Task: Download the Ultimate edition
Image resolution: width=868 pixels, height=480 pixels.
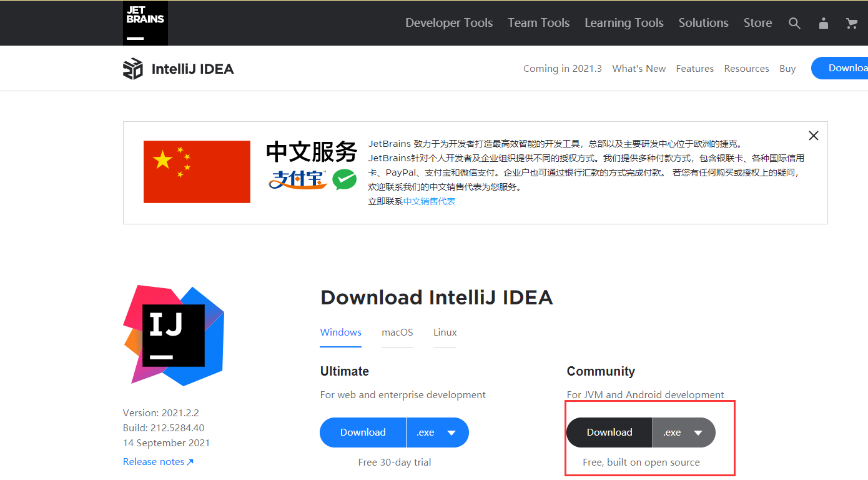Action: [x=363, y=432]
